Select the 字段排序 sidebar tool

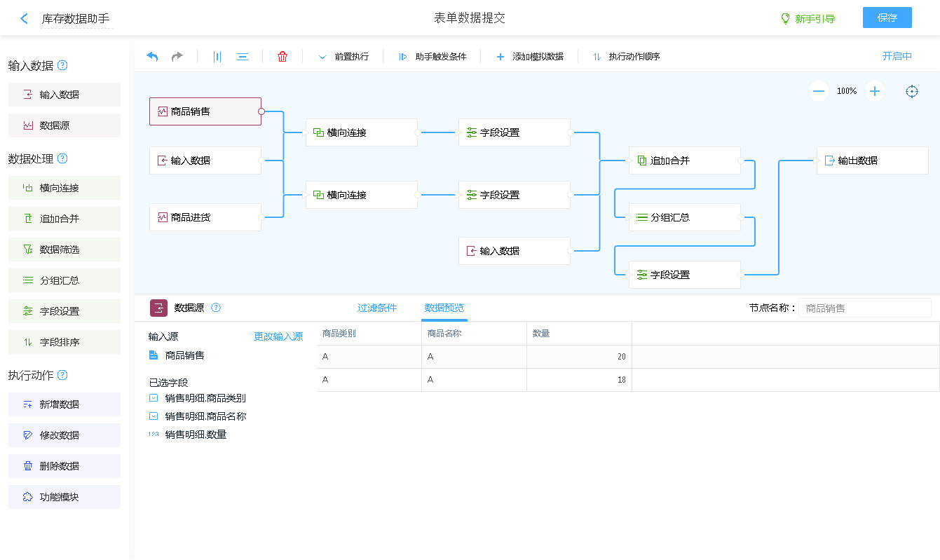pyautogui.click(x=64, y=342)
